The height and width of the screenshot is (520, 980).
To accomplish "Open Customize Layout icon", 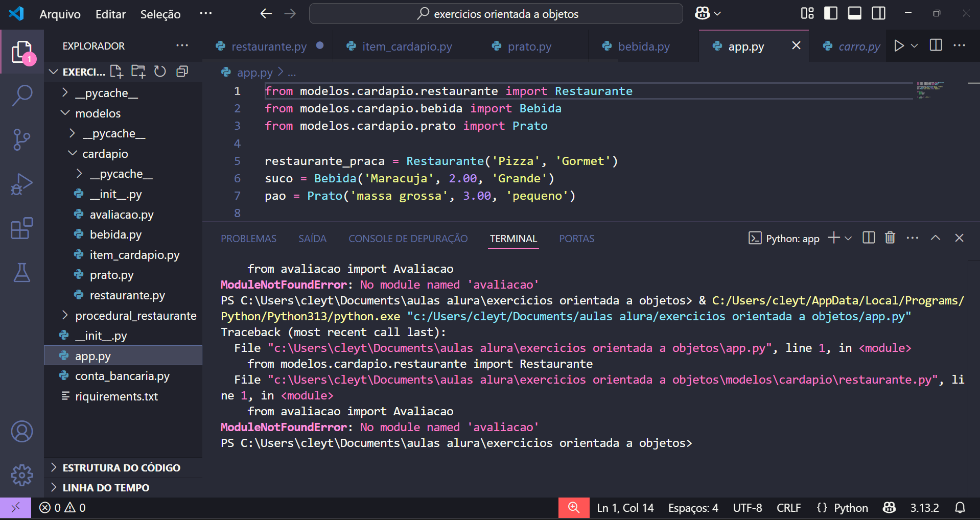I will (x=807, y=14).
